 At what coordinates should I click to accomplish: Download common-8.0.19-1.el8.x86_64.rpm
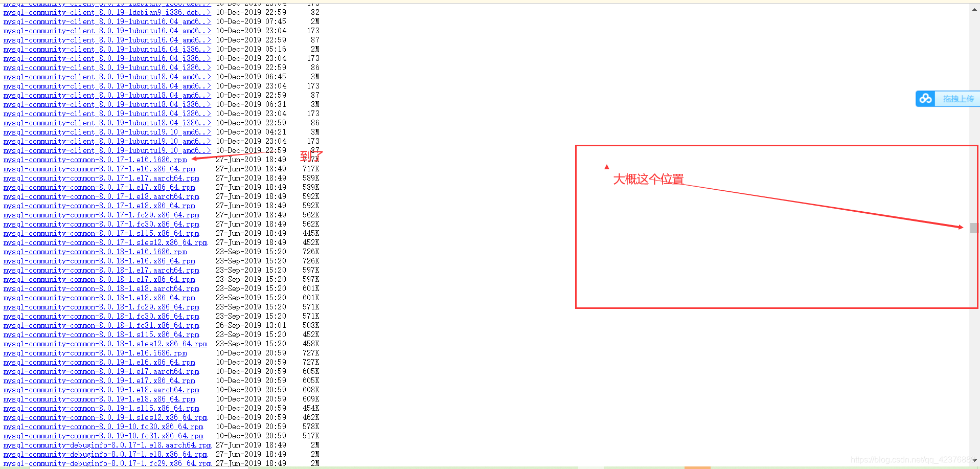pyautogui.click(x=99, y=399)
